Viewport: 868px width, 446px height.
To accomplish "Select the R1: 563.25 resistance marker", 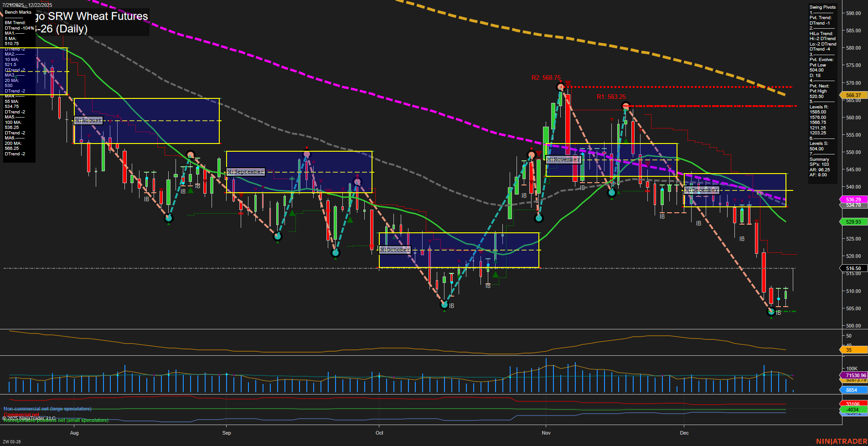I will [610, 96].
